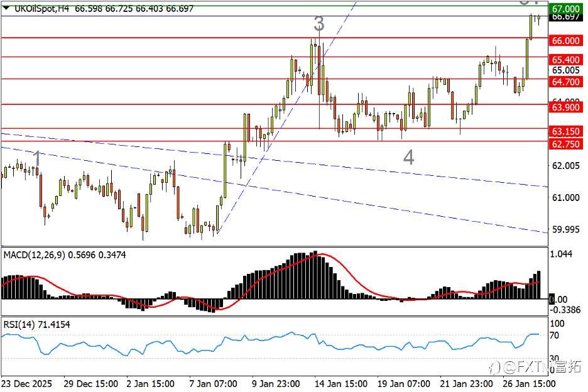Click the MACD(12,26,9) indicator label

[x=34, y=255]
